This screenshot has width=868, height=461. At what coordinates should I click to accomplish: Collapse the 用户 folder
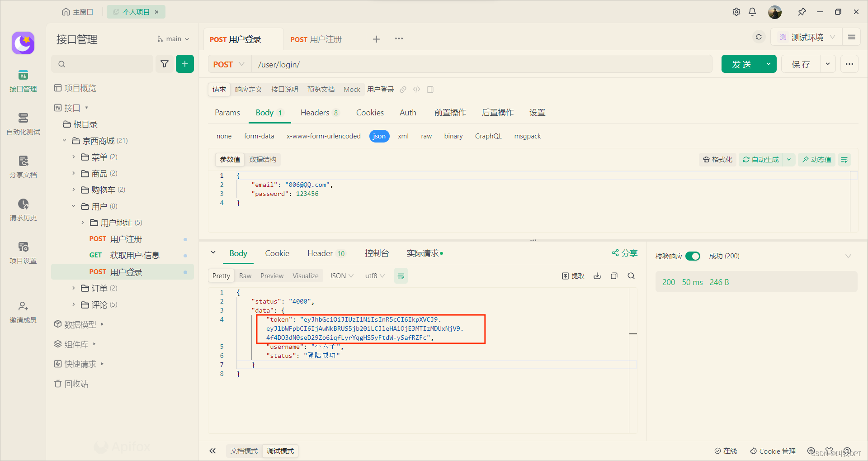coord(74,206)
